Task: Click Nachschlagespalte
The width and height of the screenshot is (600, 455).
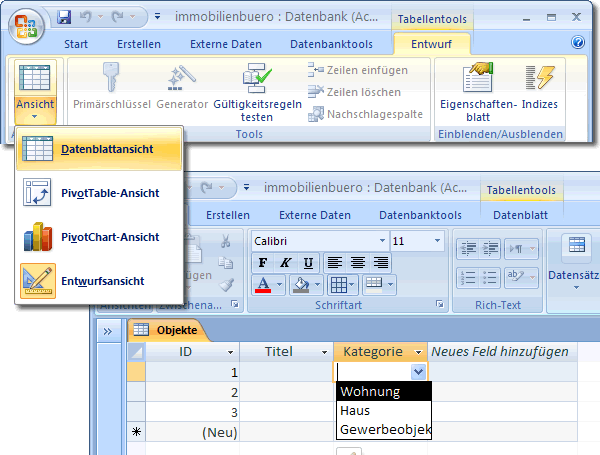Action: coord(365,114)
